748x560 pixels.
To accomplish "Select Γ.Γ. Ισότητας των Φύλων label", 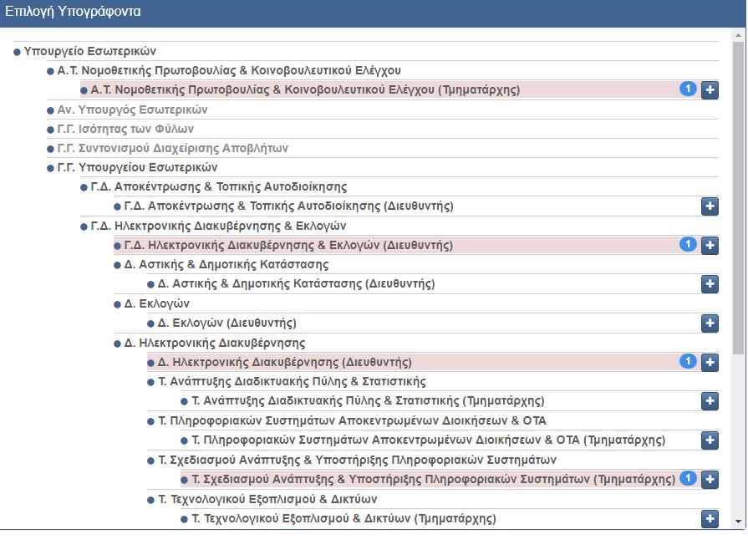I will pyautogui.click(x=125, y=129).
